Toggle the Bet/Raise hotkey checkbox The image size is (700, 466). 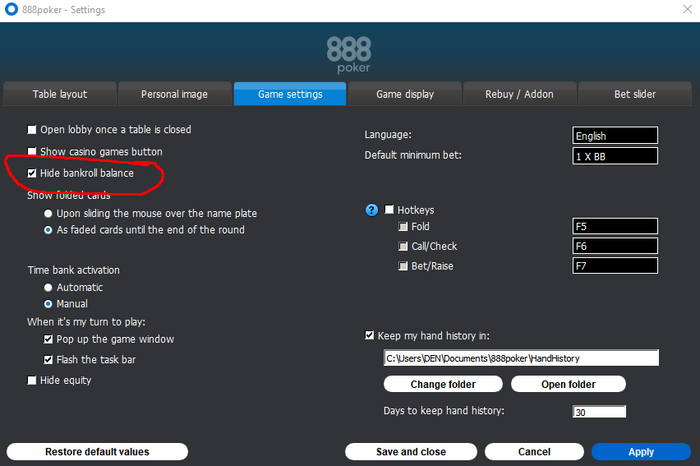click(x=403, y=266)
